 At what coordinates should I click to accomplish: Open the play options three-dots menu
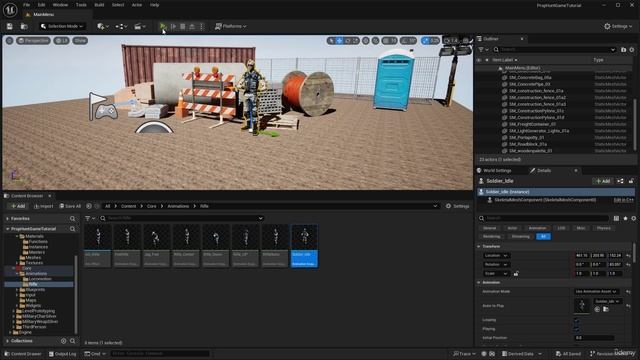[201, 26]
